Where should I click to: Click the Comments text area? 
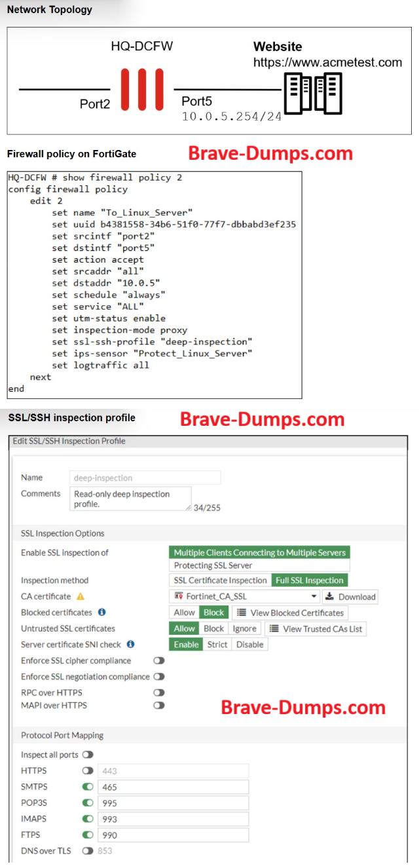(130, 499)
